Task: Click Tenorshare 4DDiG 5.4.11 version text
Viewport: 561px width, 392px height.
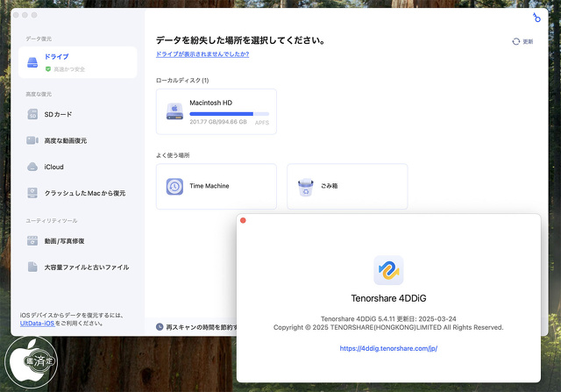Action: [388, 318]
